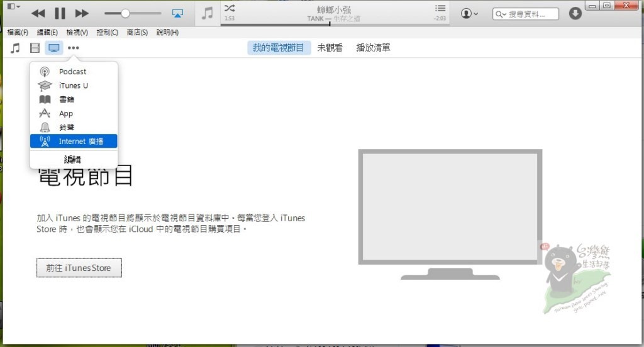This screenshot has width=644, height=347.
Task: Click the playback progress bar
Action: click(335, 25)
